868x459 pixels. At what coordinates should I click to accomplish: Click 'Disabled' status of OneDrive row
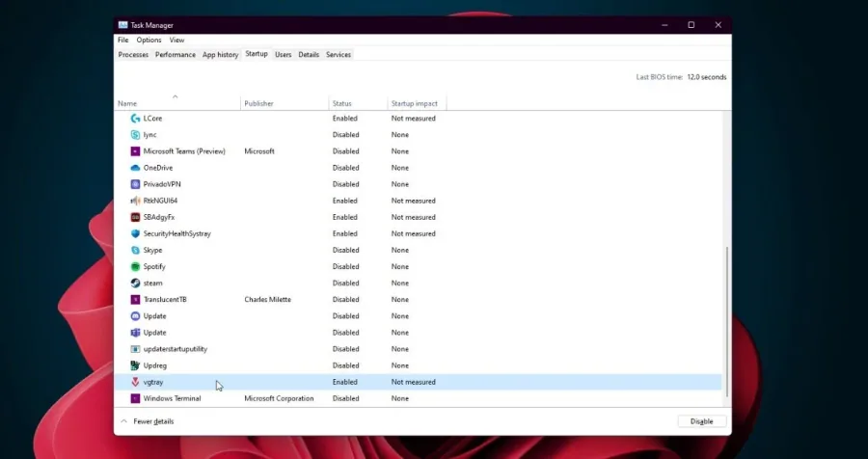[x=346, y=168]
